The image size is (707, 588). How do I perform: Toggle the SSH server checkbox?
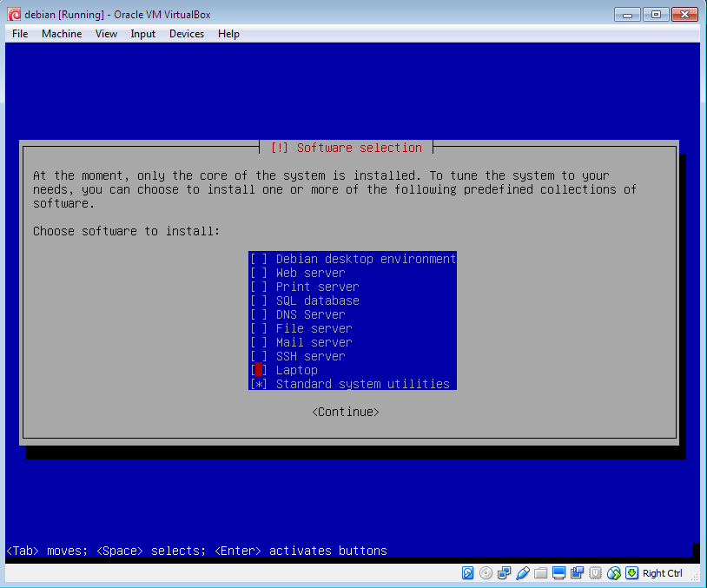click(x=259, y=356)
